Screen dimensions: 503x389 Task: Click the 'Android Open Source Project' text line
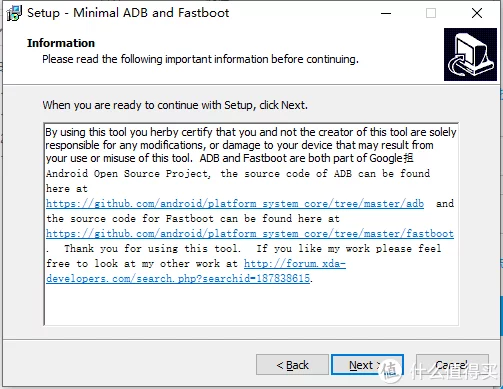[128, 173]
